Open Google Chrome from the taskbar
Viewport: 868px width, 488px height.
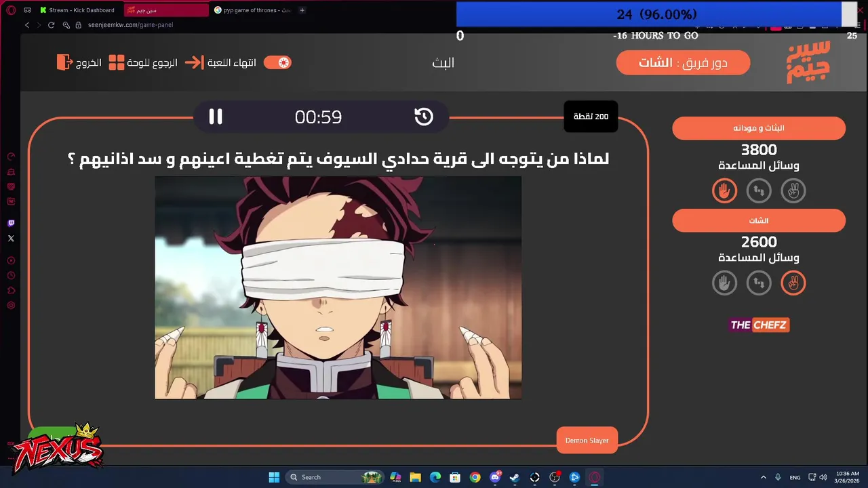475,477
